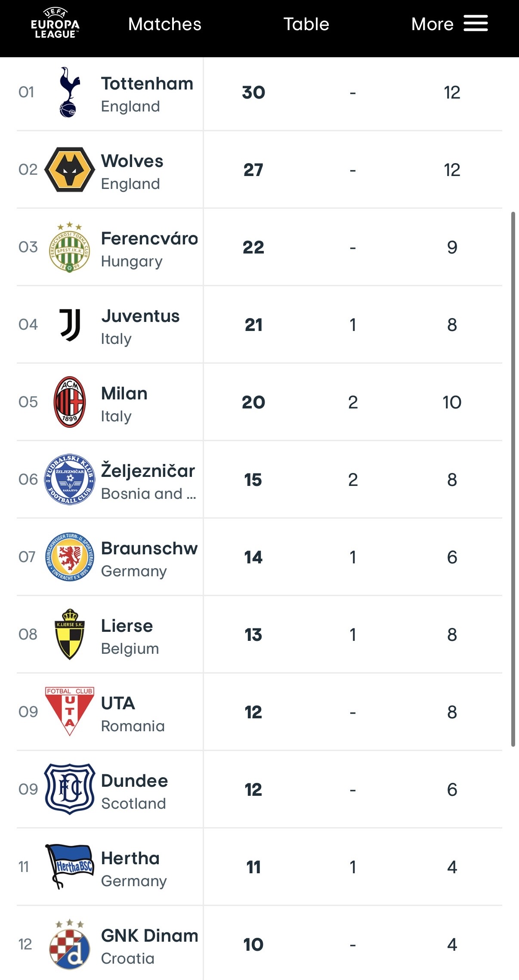Tap the Juventus logo
This screenshot has height=980, width=519.
click(70, 325)
